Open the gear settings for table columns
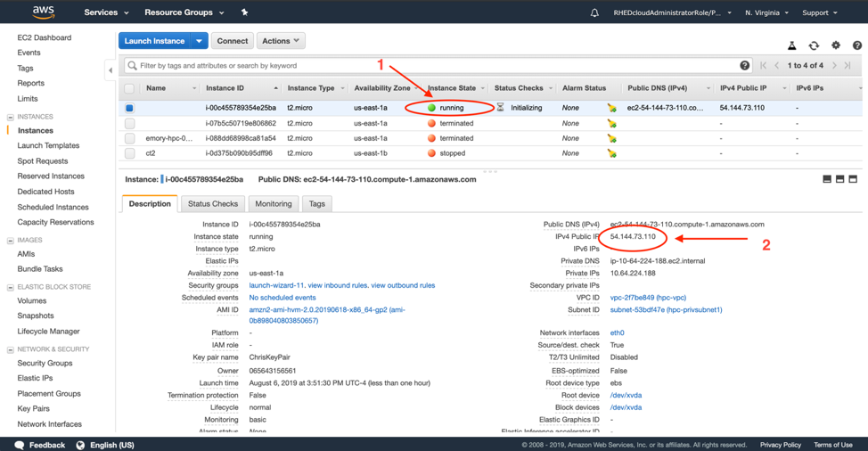 coord(835,45)
